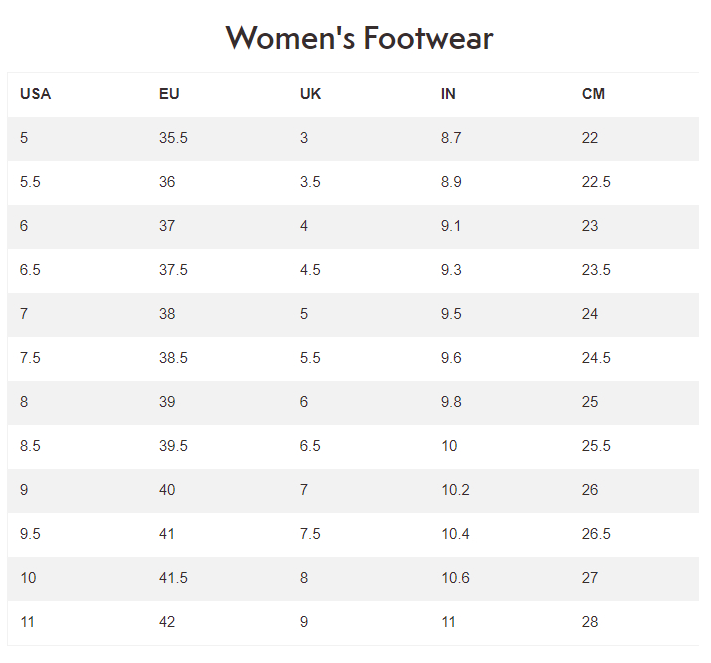Select USA size 10 cell
The width and height of the screenshot is (711, 663).
tap(28, 578)
